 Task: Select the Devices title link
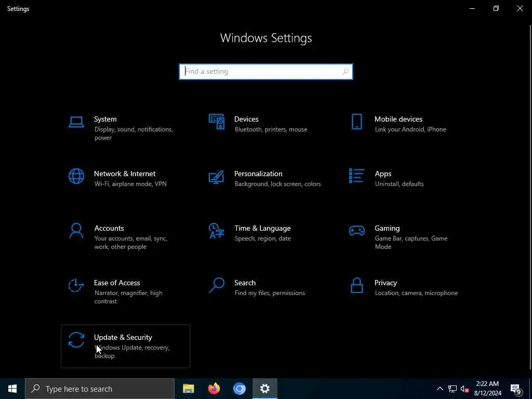click(x=246, y=119)
